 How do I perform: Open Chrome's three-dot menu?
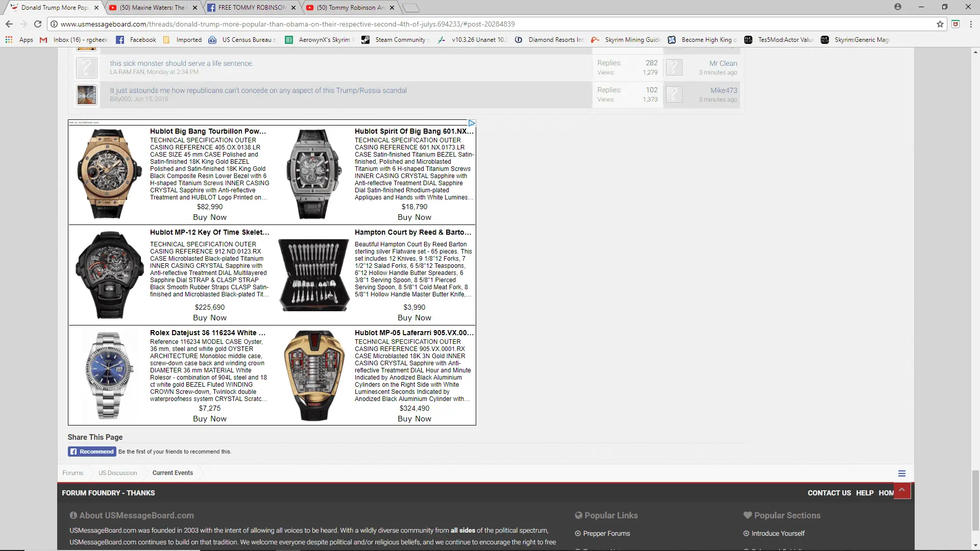(x=971, y=24)
